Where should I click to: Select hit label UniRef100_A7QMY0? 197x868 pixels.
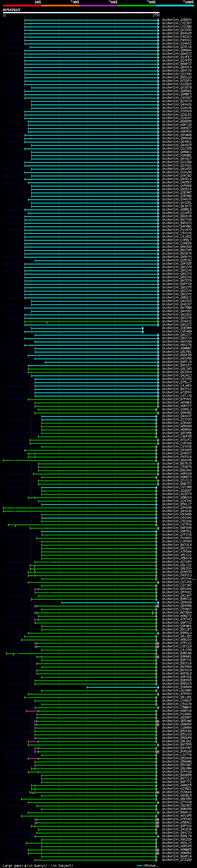click(x=176, y=392)
